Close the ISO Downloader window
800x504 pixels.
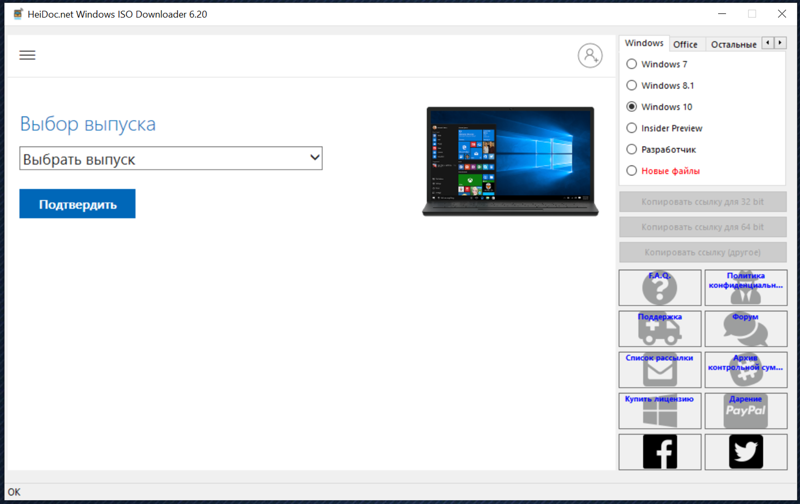click(782, 14)
